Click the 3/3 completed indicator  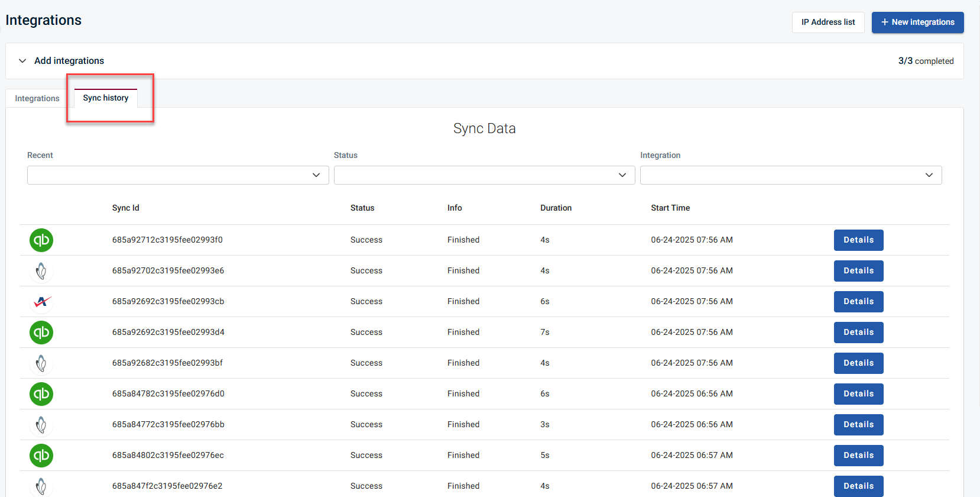pyautogui.click(x=926, y=61)
